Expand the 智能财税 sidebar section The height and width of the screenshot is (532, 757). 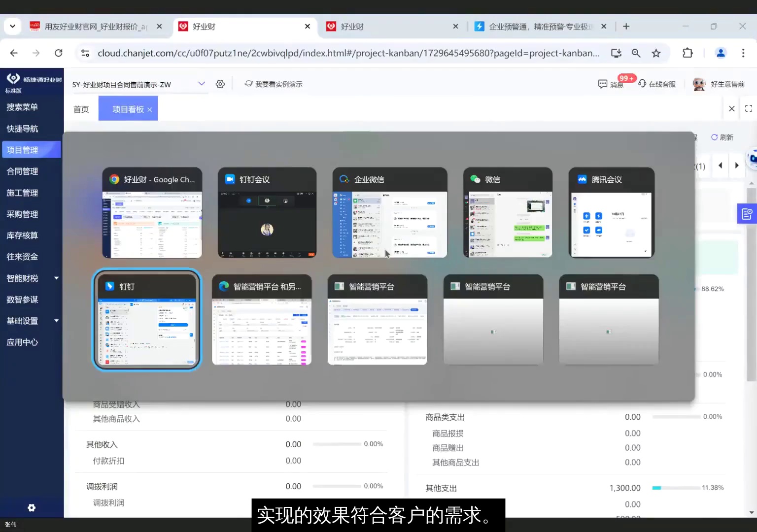click(32, 278)
